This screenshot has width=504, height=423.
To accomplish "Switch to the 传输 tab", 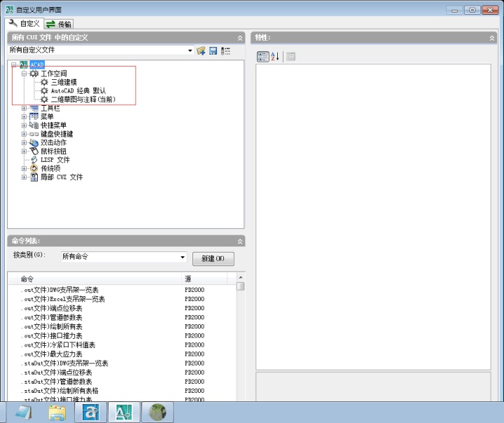I will coord(59,24).
